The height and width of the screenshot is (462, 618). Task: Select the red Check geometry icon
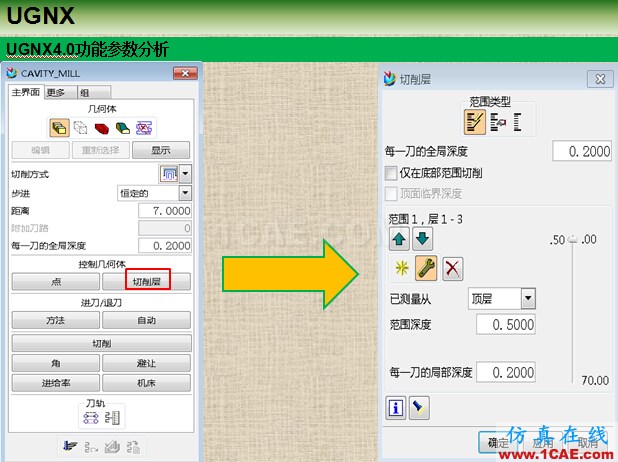[102, 128]
